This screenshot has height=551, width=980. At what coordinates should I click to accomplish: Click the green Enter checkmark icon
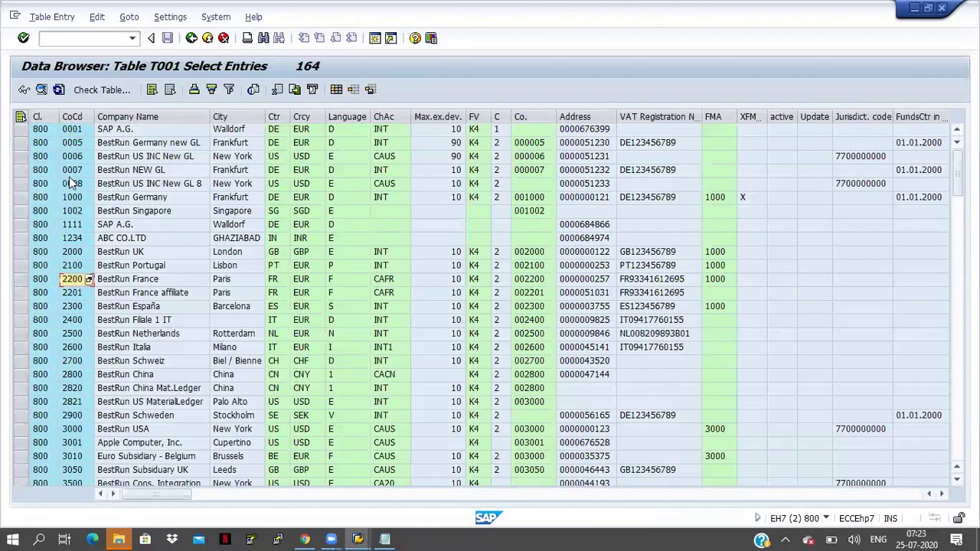tap(23, 38)
